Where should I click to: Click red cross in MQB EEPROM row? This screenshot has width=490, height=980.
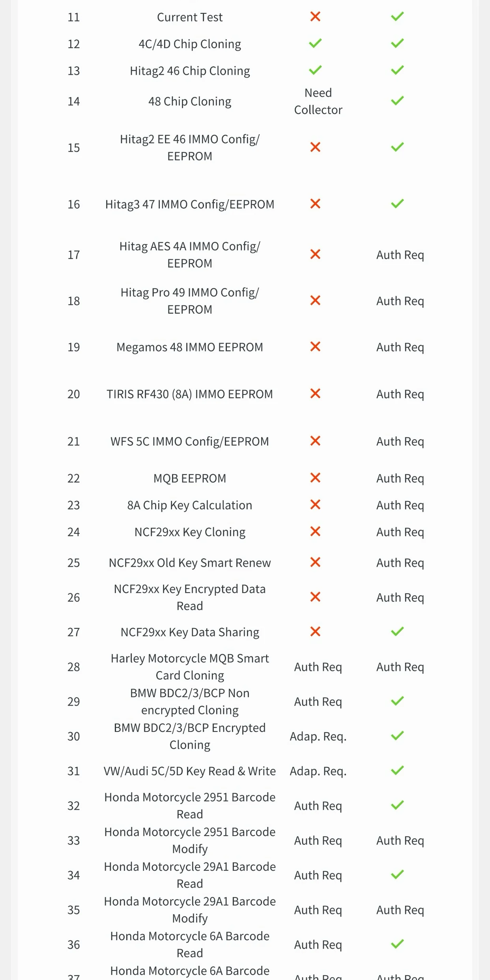click(x=315, y=478)
